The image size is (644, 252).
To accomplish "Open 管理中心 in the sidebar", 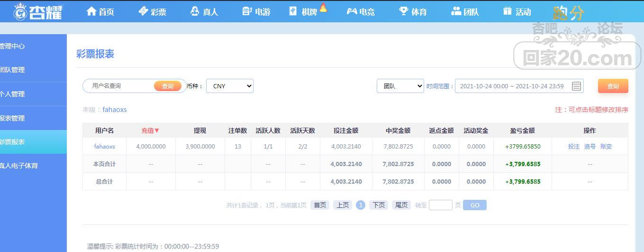I will tap(33, 46).
